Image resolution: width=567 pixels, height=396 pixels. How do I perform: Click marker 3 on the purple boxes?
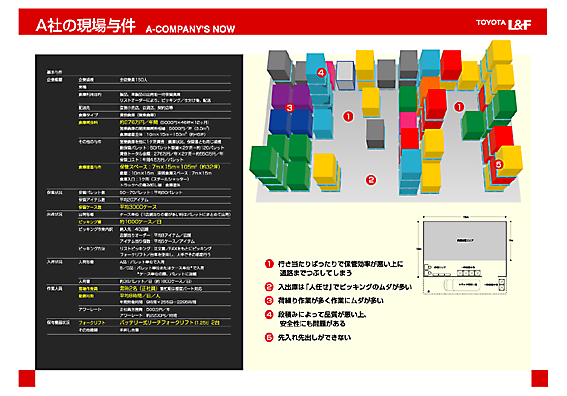(289, 108)
